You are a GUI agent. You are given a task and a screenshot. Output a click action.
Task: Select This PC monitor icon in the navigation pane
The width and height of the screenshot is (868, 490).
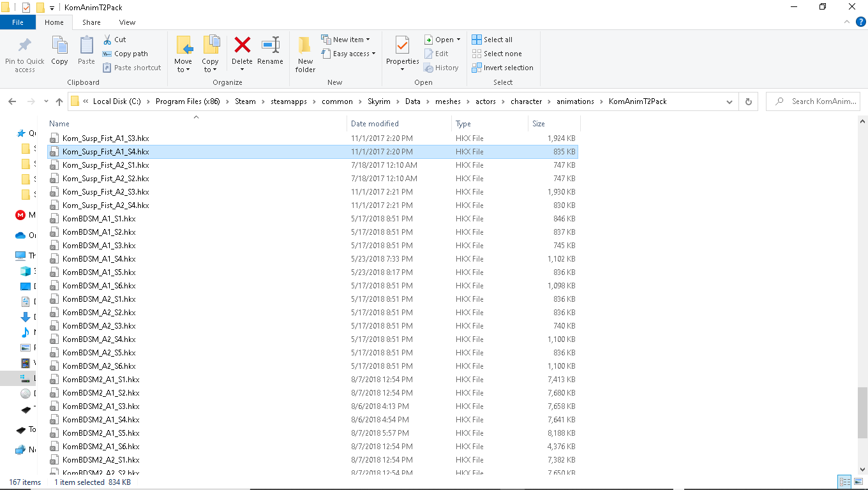(x=20, y=256)
